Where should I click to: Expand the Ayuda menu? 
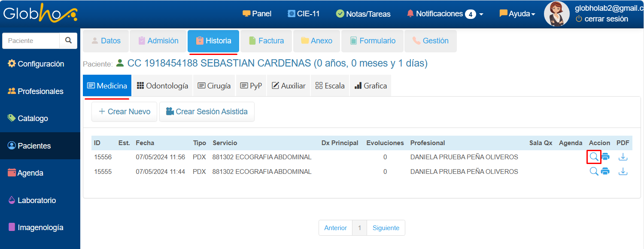[x=517, y=14]
